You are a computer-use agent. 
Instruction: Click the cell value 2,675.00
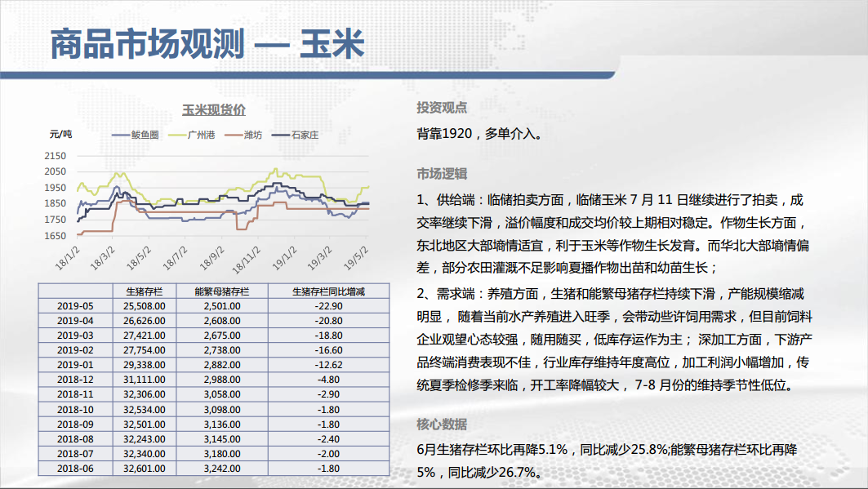click(222, 336)
